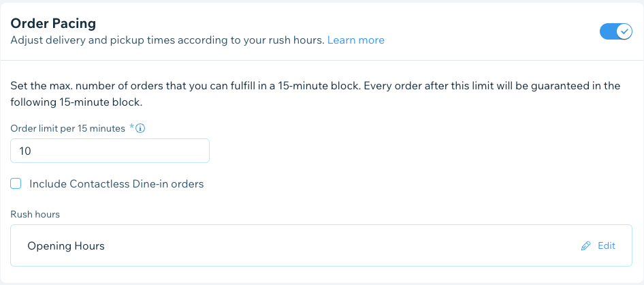The width and height of the screenshot is (644, 285).
Task: Open the Learn more link
Action: pyautogui.click(x=355, y=40)
